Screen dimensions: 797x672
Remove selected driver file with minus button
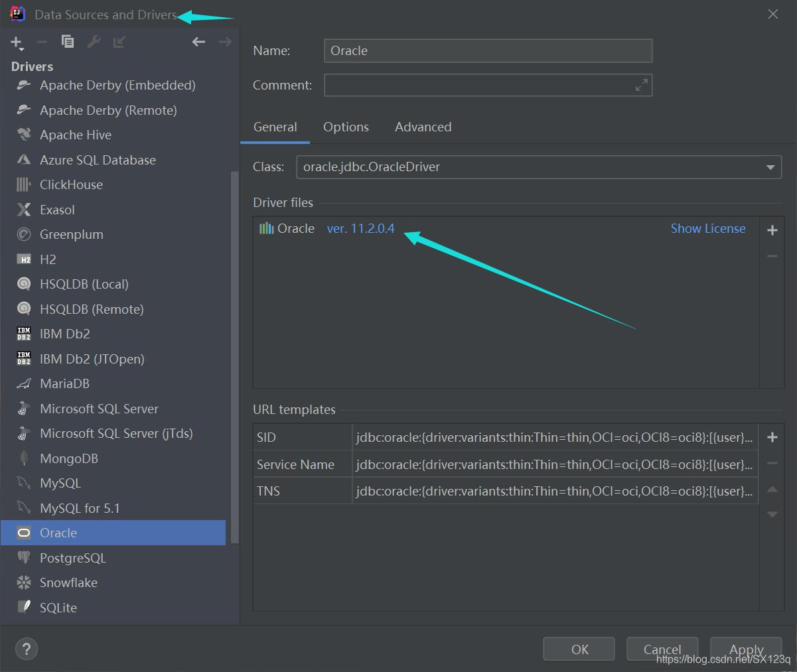coord(772,256)
